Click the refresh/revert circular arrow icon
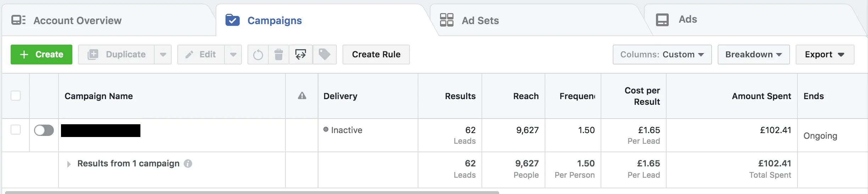The width and height of the screenshot is (868, 194). 258,55
